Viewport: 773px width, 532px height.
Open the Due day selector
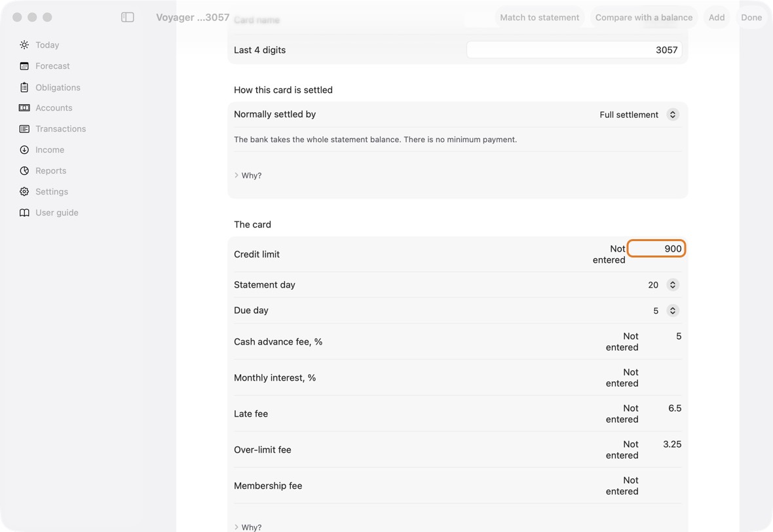[x=666, y=311]
